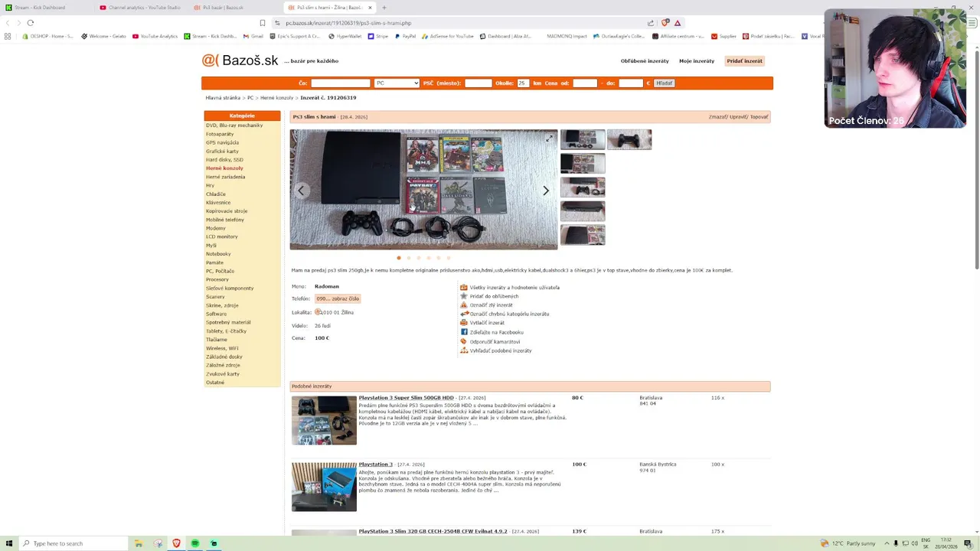The width and height of the screenshot is (980, 551).
Task: Select the controller photo thumbnail
Action: point(629,139)
